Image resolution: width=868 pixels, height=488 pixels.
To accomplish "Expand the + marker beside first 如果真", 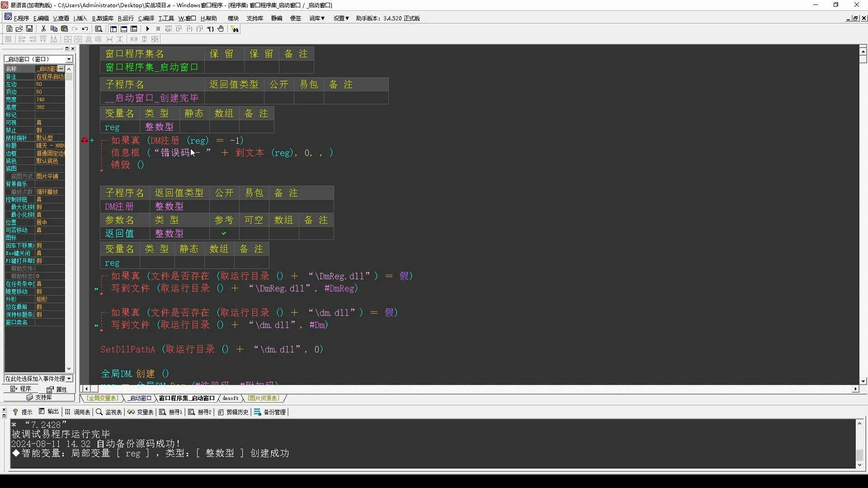I will click(92, 141).
